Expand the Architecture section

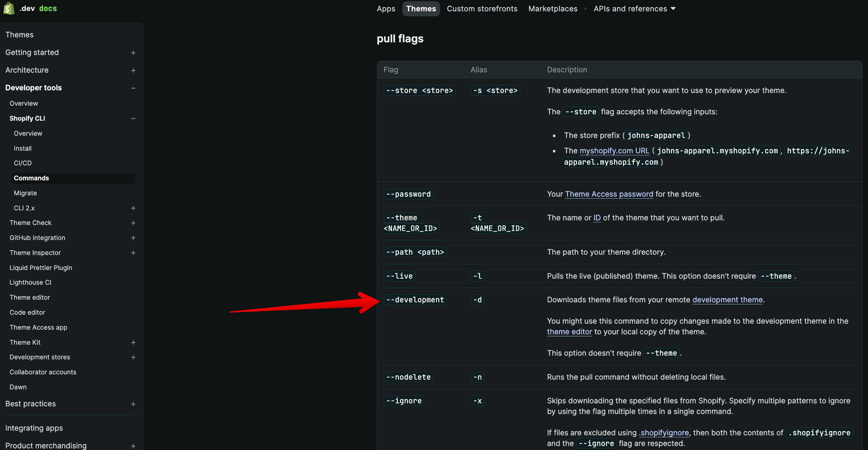(x=133, y=70)
